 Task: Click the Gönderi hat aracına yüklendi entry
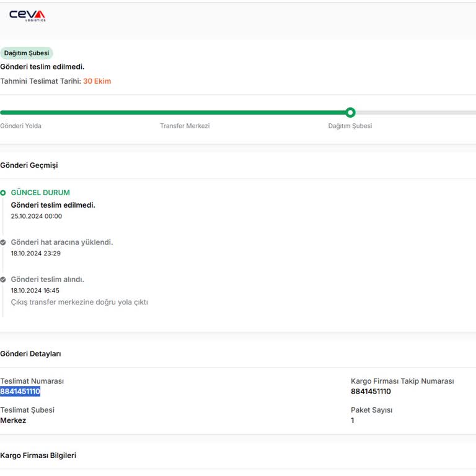pos(62,242)
